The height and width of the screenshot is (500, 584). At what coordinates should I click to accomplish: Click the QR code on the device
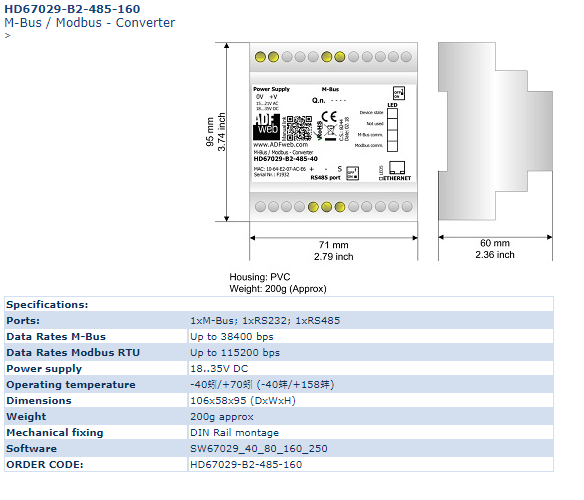[x=300, y=128]
